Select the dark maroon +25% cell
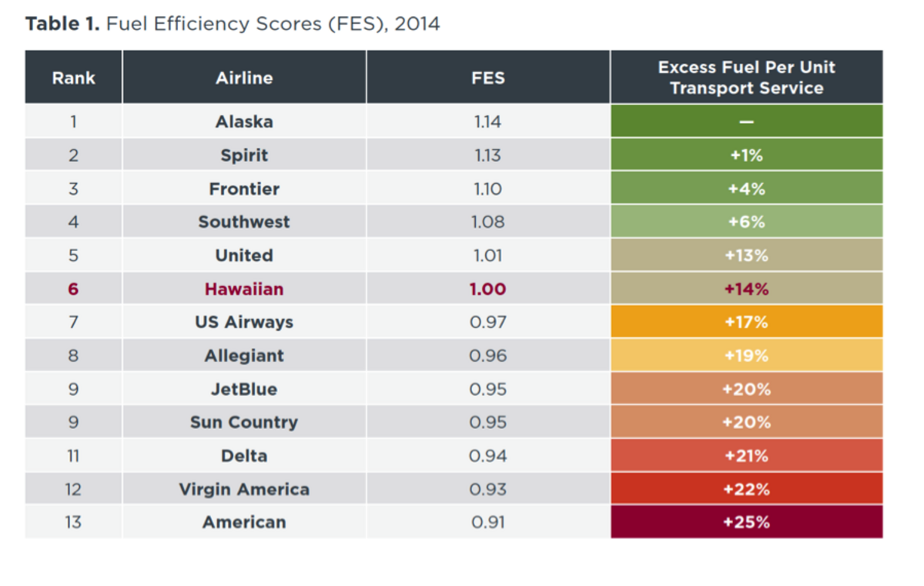This screenshot has width=924, height=586. [746, 522]
